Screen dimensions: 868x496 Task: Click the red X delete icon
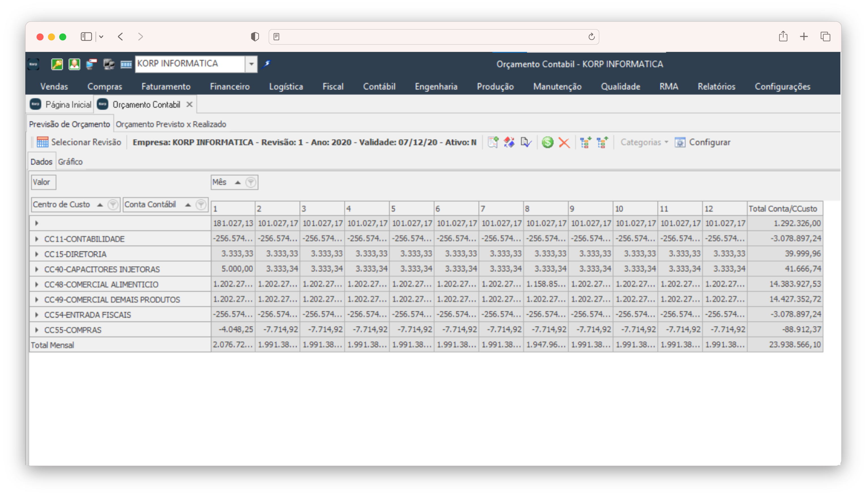[x=564, y=142]
